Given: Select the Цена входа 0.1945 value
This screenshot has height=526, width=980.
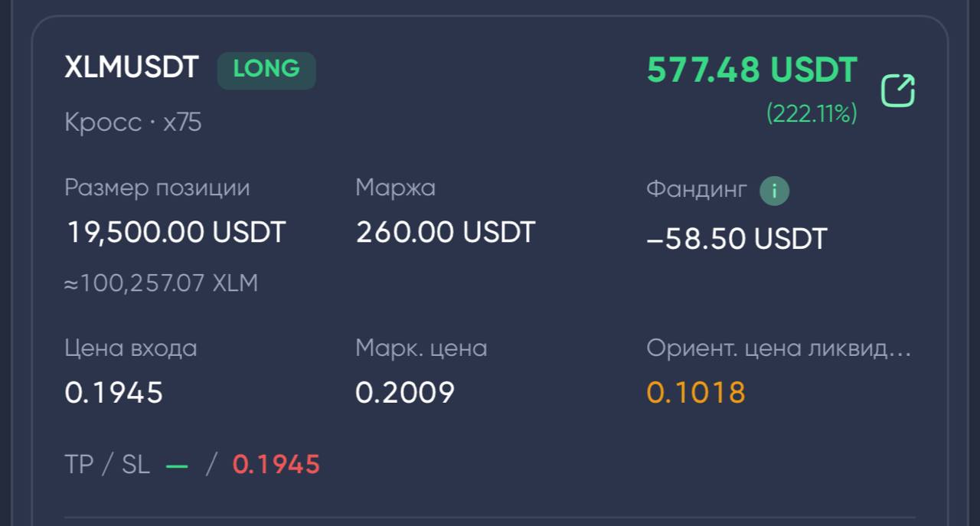Looking at the screenshot, I should 114,393.
